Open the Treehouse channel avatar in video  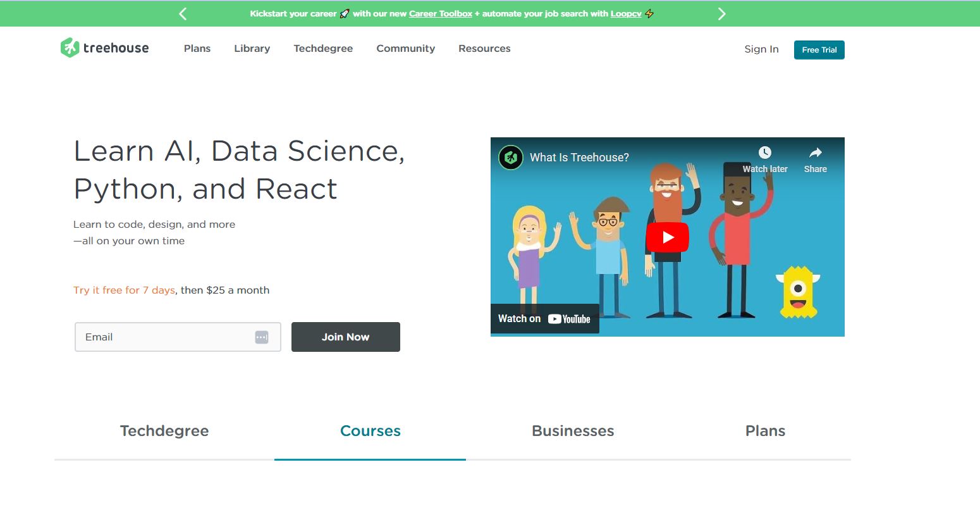[511, 158]
